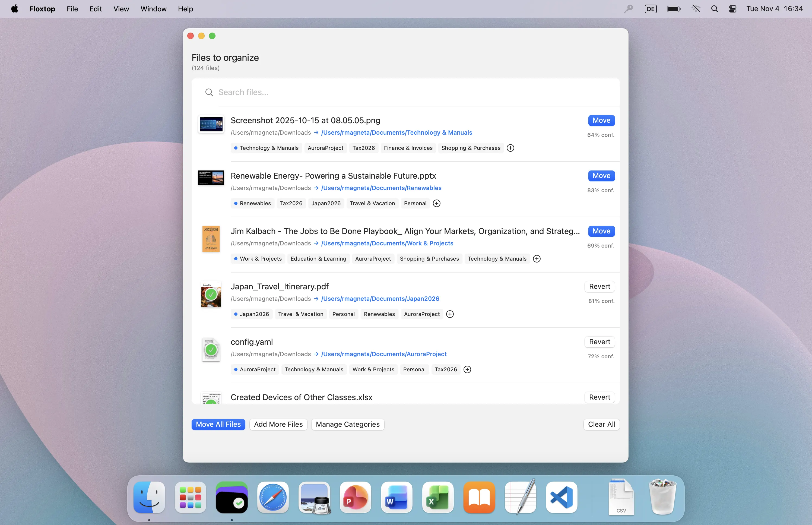Click the Documents/Renewables destination path
This screenshot has height=525, width=812.
point(381,188)
